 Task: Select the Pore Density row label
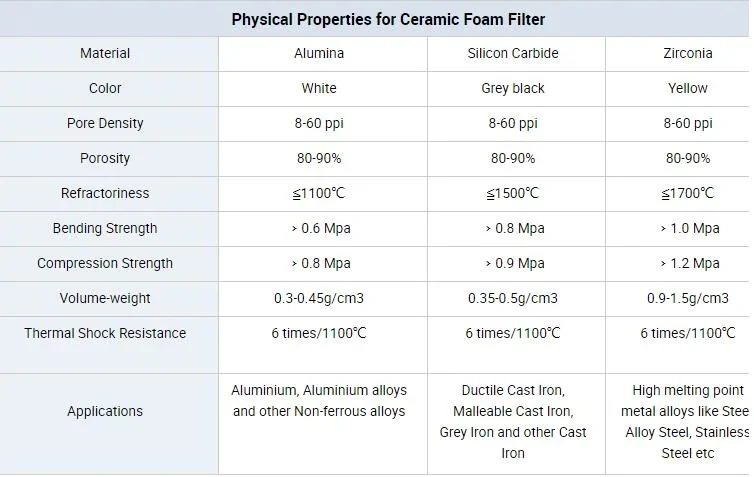tap(105, 123)
